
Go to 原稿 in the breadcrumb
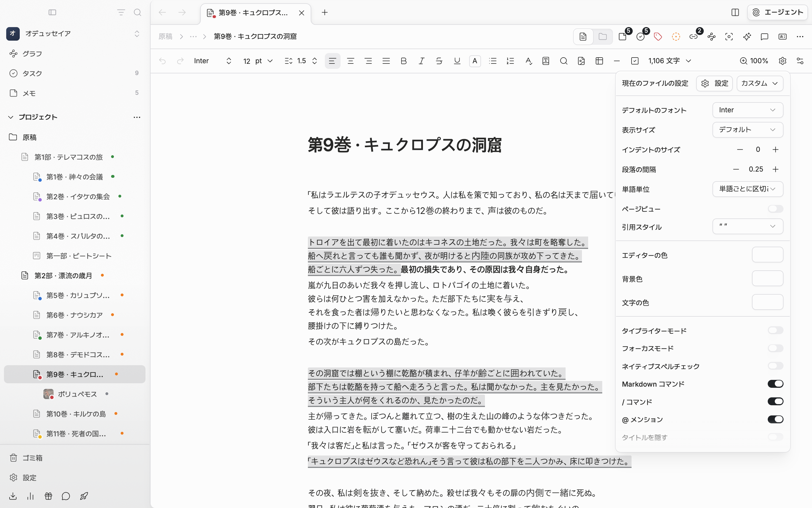(x=165, y=36)
